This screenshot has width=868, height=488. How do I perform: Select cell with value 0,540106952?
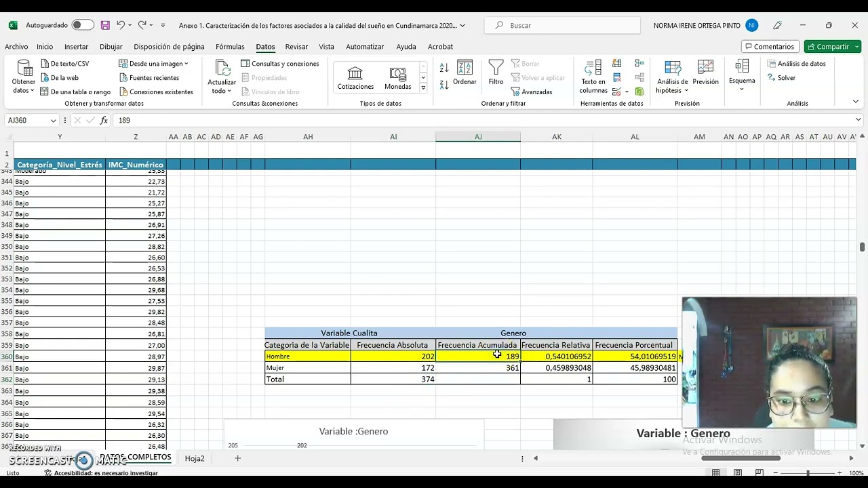pyautogui.click(x=556, y=357)
